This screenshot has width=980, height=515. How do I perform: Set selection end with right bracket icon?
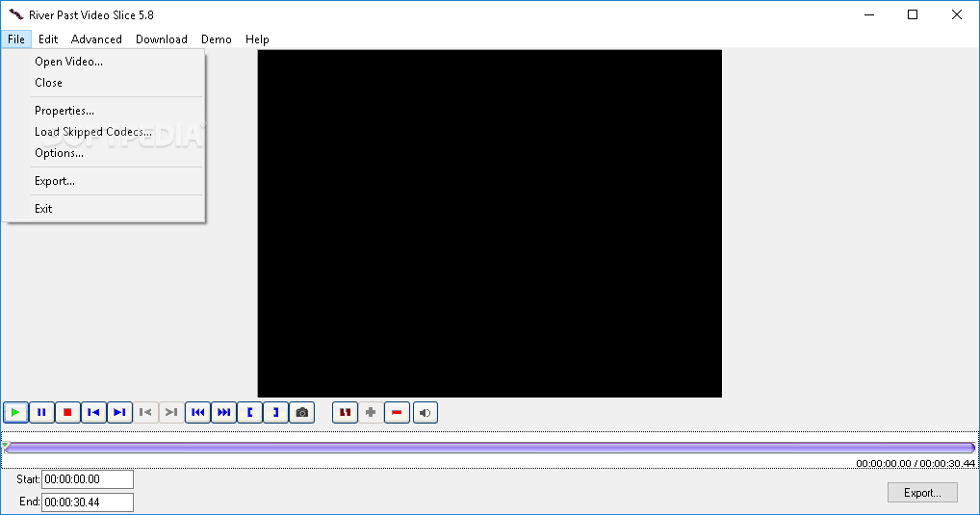click(275, 413)
